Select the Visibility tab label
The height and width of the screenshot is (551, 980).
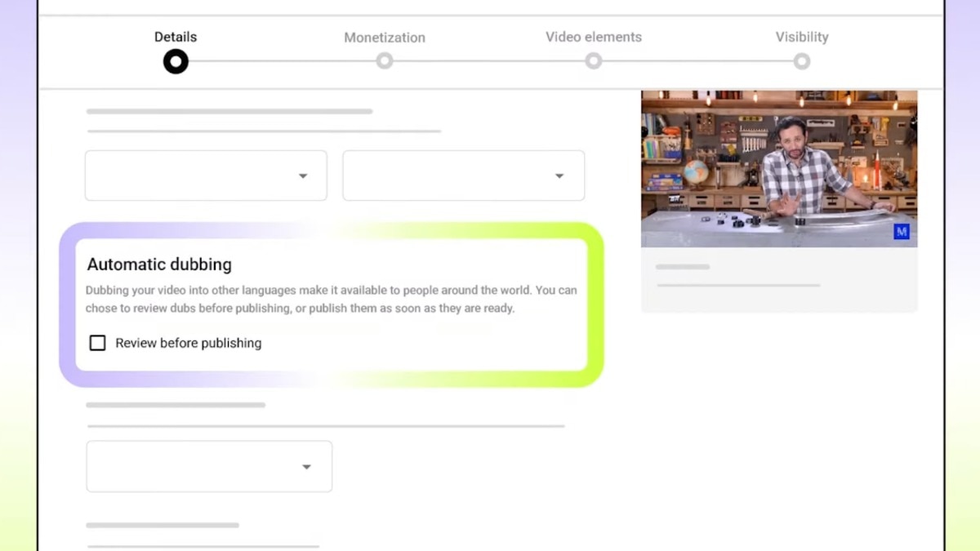point(802,37)
